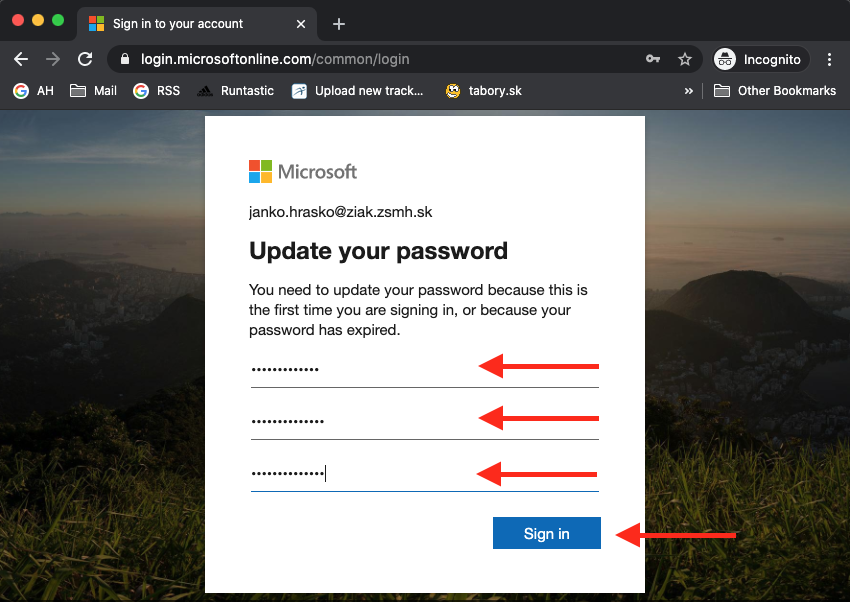850x602 pixels.
Task: Open Chrome three-dot menu
Action: 829,59
